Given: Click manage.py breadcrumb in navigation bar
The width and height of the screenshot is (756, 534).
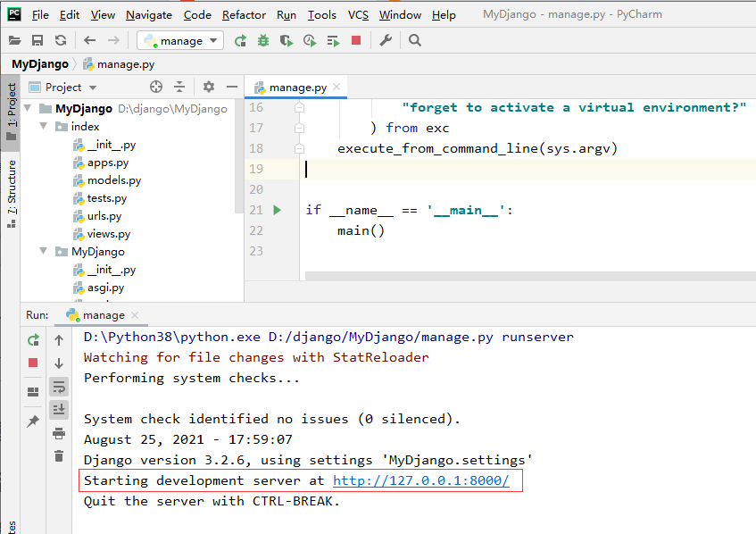Looking at the screenshot, I should (x=119, y=64).
